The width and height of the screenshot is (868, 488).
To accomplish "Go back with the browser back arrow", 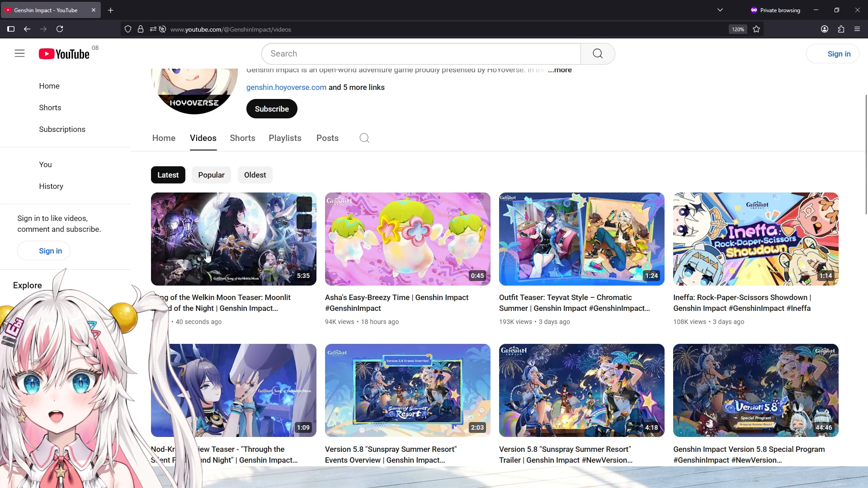I will [27, 29].
